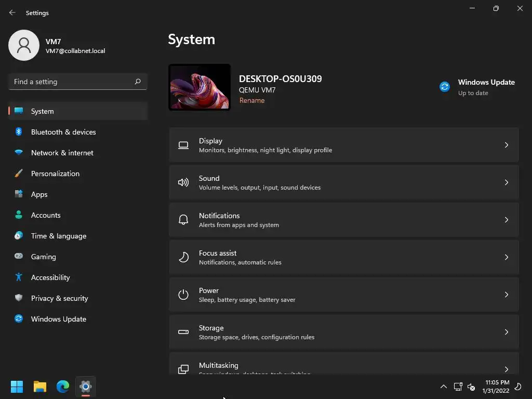Expand the Display settings chevron
The image size is (532, 399).
506,145
